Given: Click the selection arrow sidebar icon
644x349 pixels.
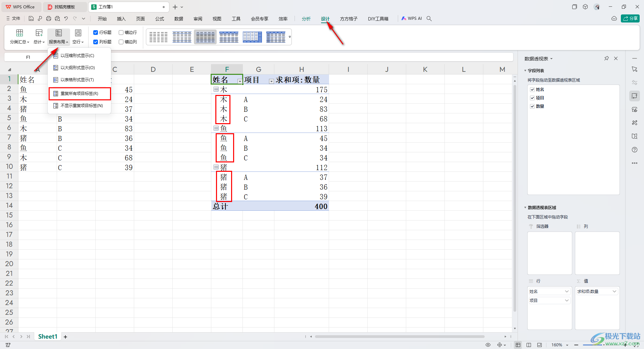Looking at the screenshot, I should tap(635, 69).
